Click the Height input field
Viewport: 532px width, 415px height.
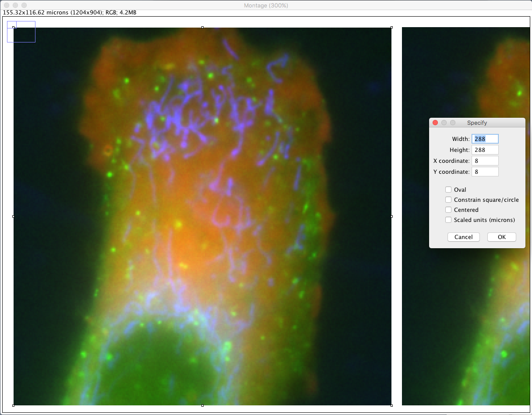click(485, 150)
